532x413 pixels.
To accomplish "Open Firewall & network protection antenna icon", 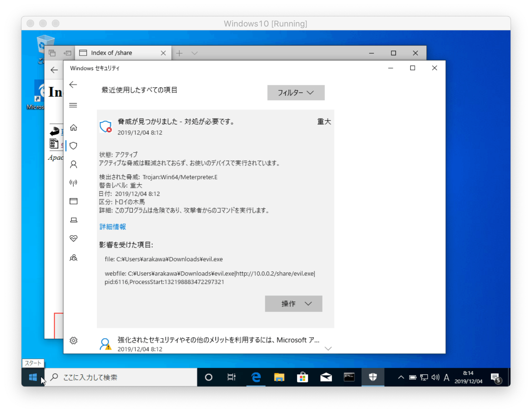I will pyautogui.click(x=74, y=183).
